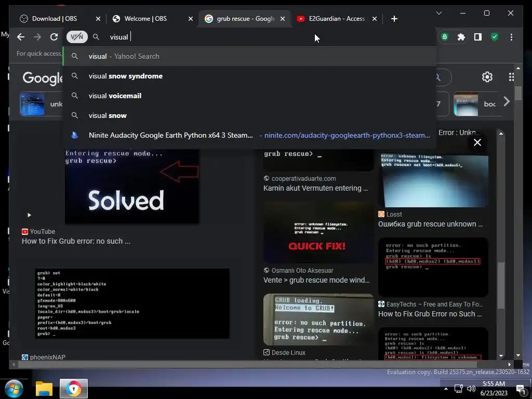The height and width of the screenshot is (399, 532).
Task: Open Google quick settings gear
Action: (x=487, y=77)
